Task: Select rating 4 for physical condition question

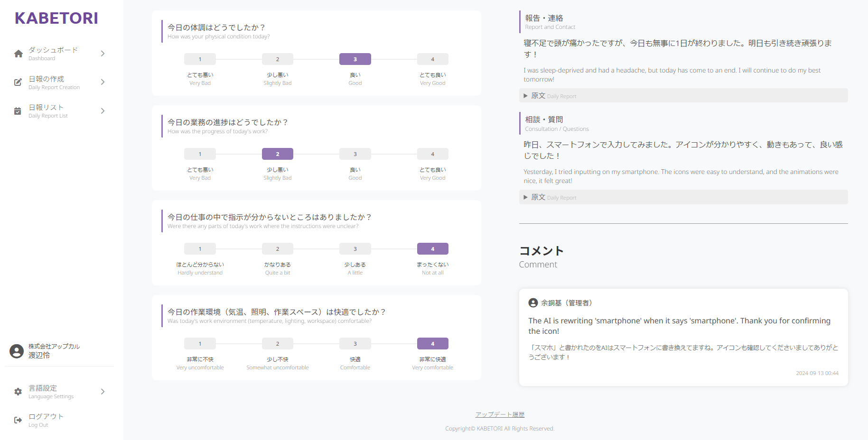Action: (432, 59)
